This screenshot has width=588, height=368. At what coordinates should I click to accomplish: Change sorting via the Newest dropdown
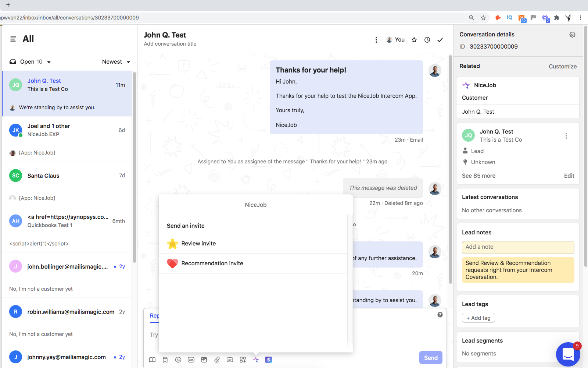(x=115, y=61)
